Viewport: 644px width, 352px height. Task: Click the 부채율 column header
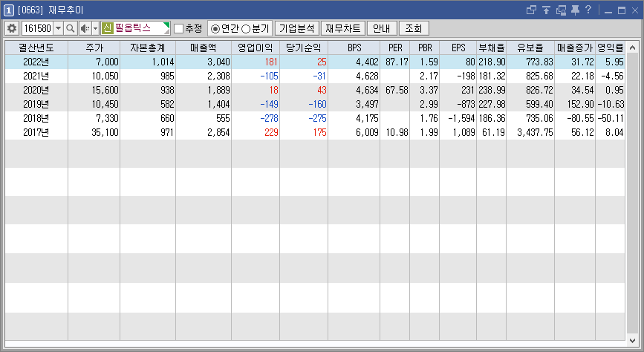[x=491, y=48]
